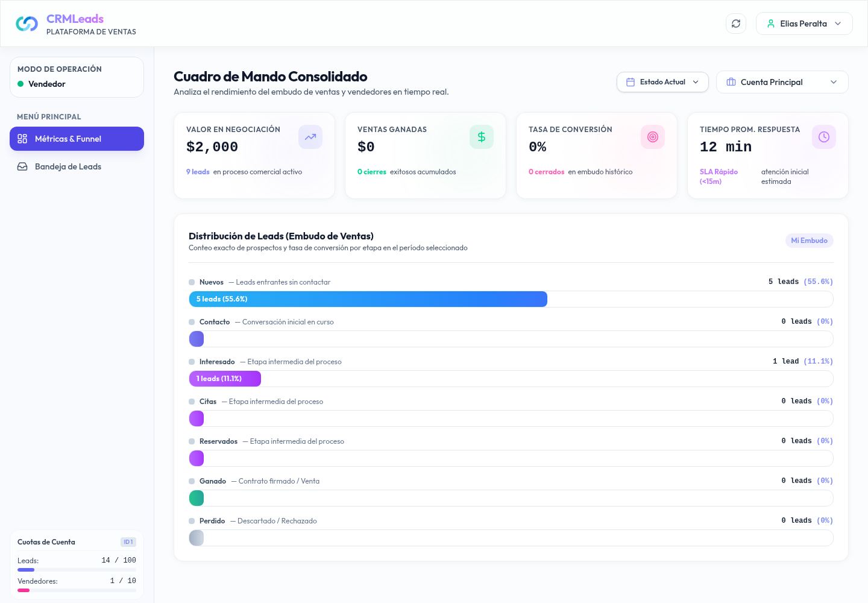Click the Vendedor operation mode label

(x=47, y=84)
